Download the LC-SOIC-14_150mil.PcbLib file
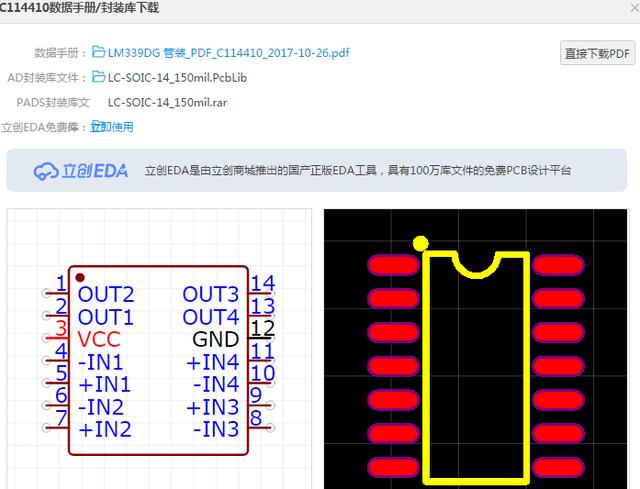 tap(177, 78)
